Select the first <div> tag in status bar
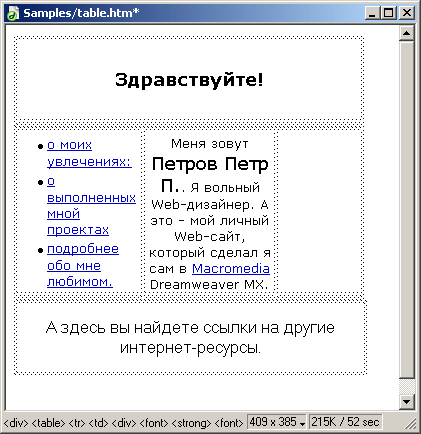The height and width of the screenshot is (434, 421). (x=16, y=423)
